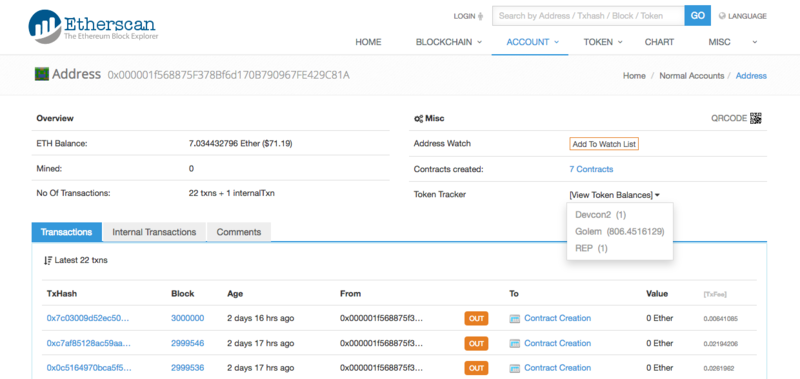This screenshot has width=800, height=379.
Task: Click OUT badge in block 2999546 row
Action: (x=476, y=343)
